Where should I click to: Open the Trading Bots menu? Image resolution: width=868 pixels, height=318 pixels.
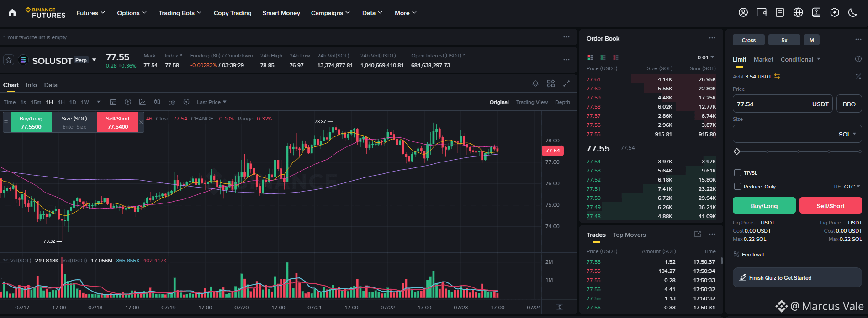point(180,13)
